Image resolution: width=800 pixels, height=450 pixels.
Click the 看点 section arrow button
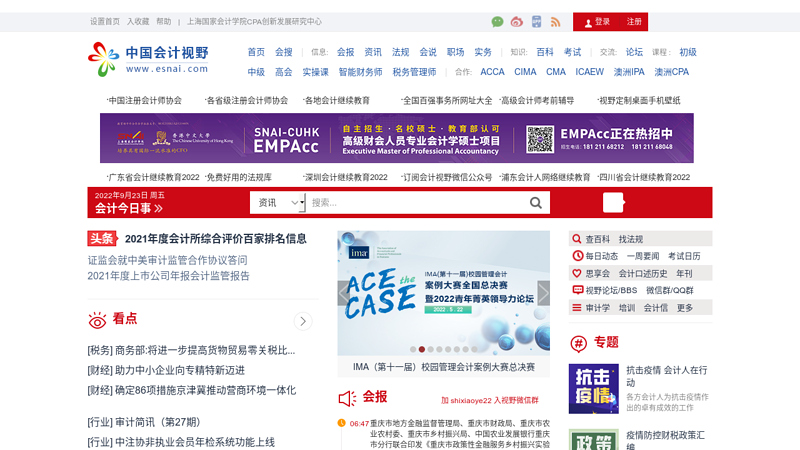point(303,321)
